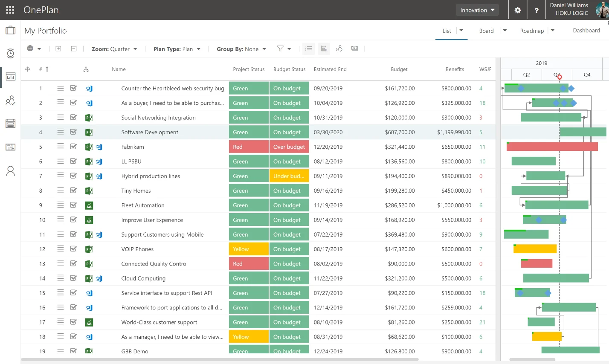Toggle checkbox for VOIP Phones row

click(x=73, y=249)
